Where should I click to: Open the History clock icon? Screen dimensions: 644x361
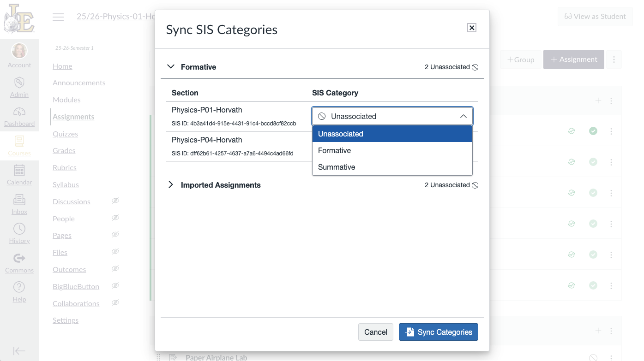(19, 229)
